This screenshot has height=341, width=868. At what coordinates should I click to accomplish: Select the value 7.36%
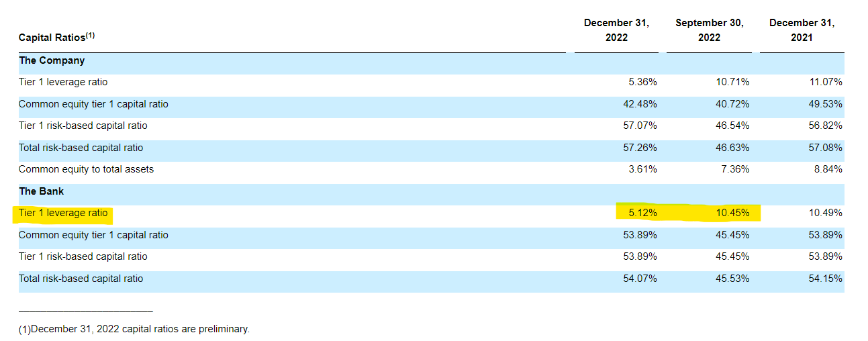(735, 169)
